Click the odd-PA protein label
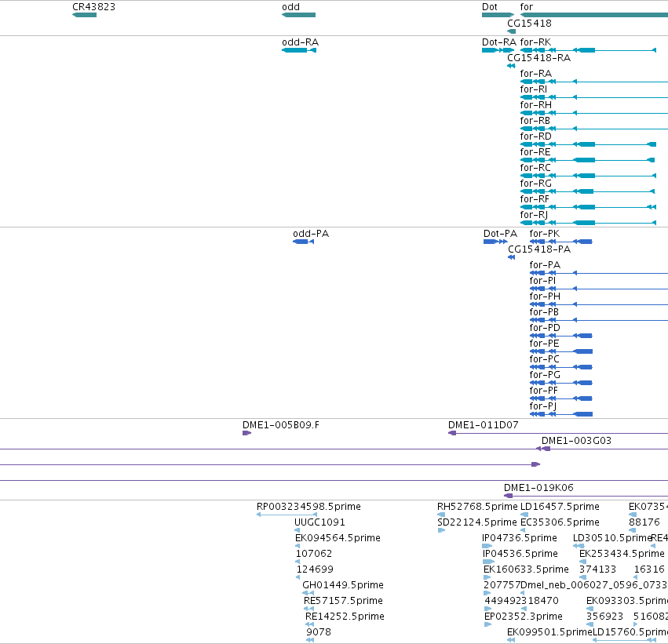The width and height of the screenshot is (668, 644). point(311,234)
